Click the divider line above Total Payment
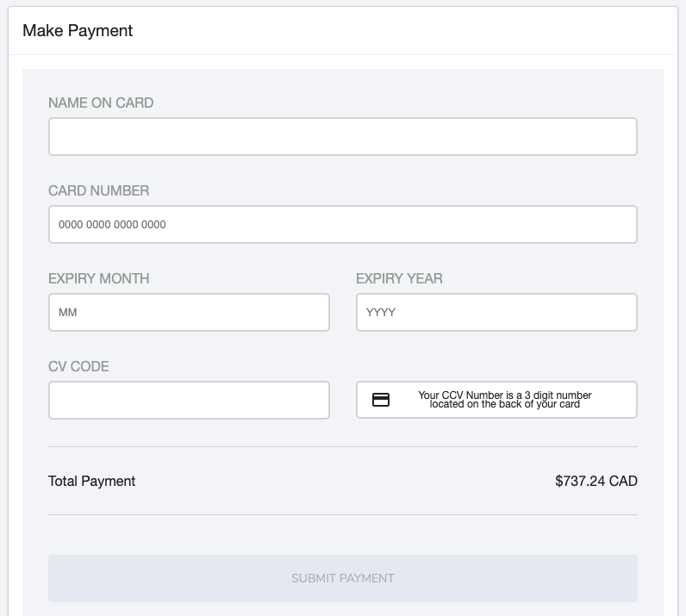 coord(342,446)
